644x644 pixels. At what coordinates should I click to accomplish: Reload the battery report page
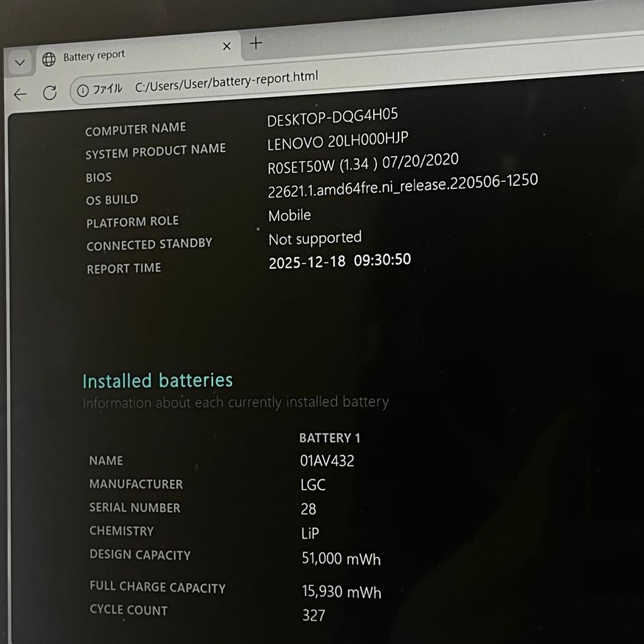pyautogui.click(x=50, y=92)
